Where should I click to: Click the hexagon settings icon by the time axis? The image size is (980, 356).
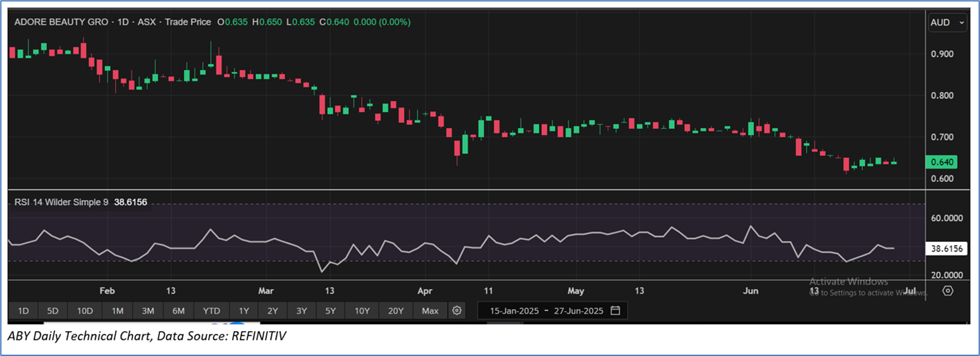tap(948, 291)
